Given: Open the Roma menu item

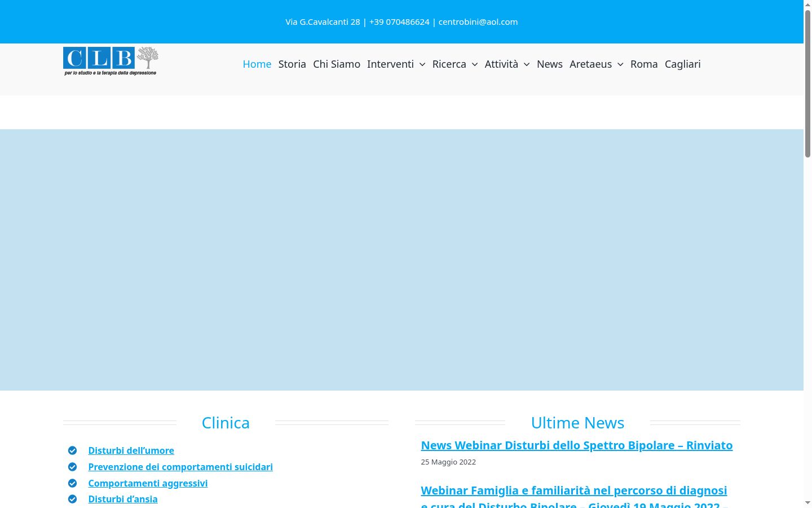Looking at the screenshot, I should click(644, 64).
